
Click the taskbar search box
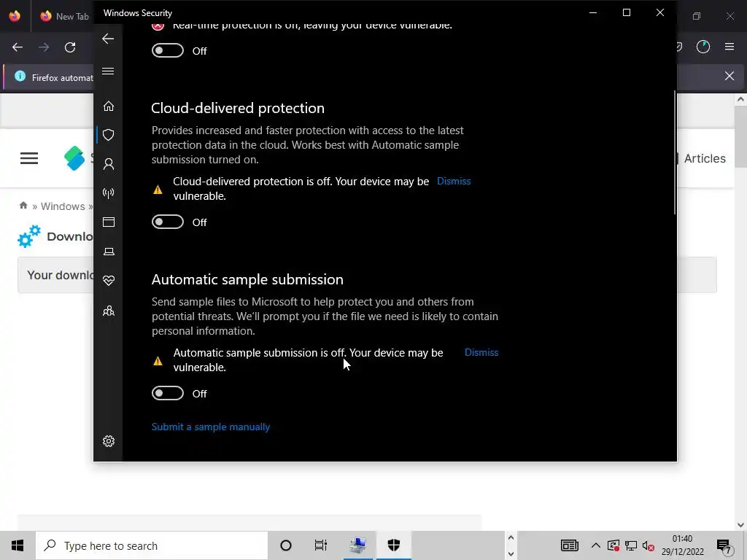click(152, 545)
